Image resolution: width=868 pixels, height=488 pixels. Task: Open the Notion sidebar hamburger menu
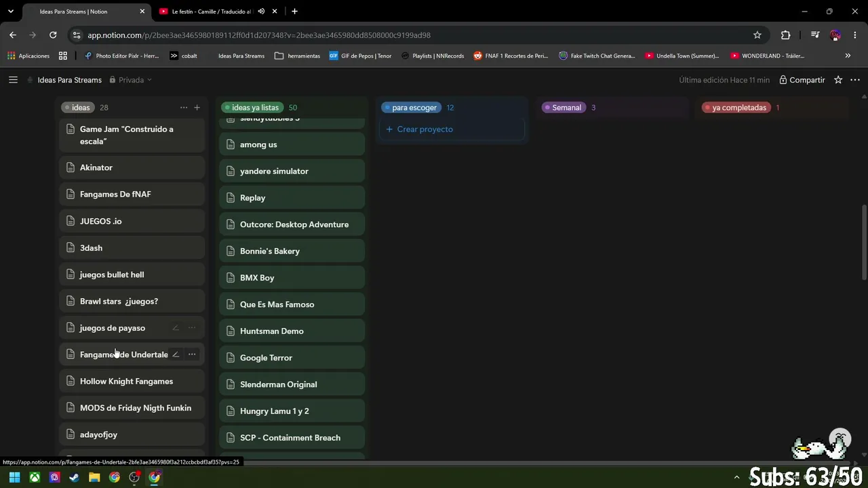coord(13,80)
